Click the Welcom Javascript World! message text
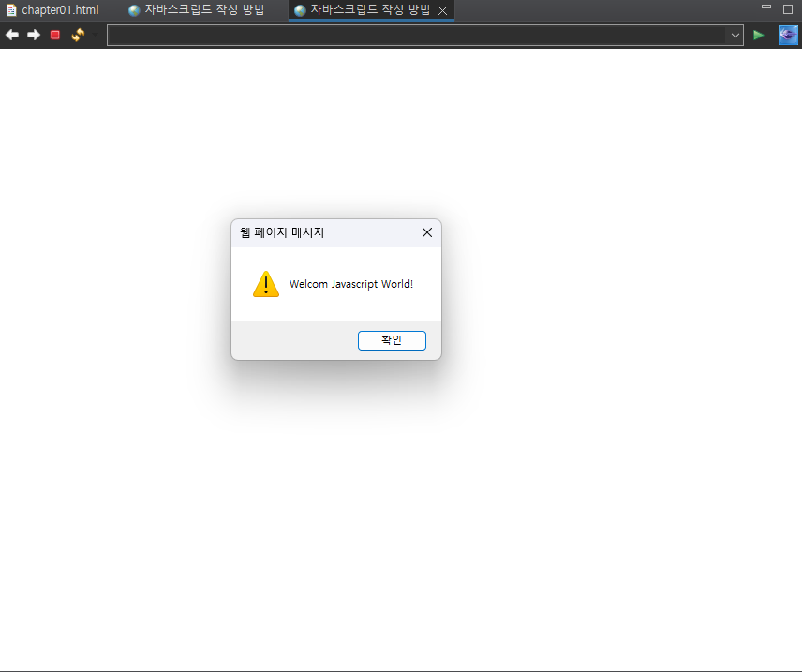Viewport: 802px width, 672px height. pos(350,284)
